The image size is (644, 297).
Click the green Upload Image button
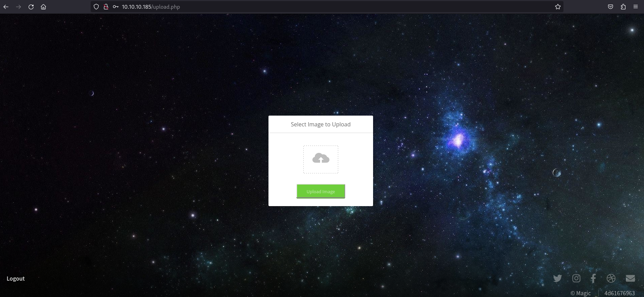[x=321, y=192]
